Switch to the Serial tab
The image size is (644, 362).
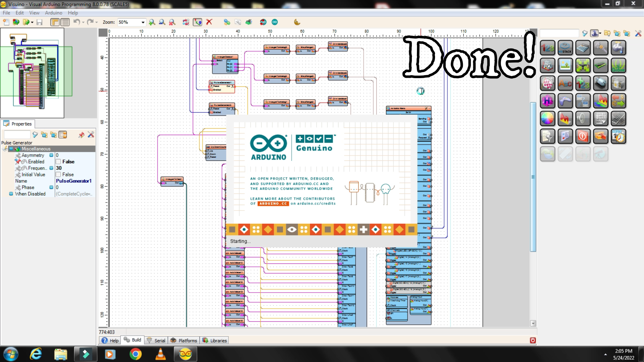[x=156, y=340]
